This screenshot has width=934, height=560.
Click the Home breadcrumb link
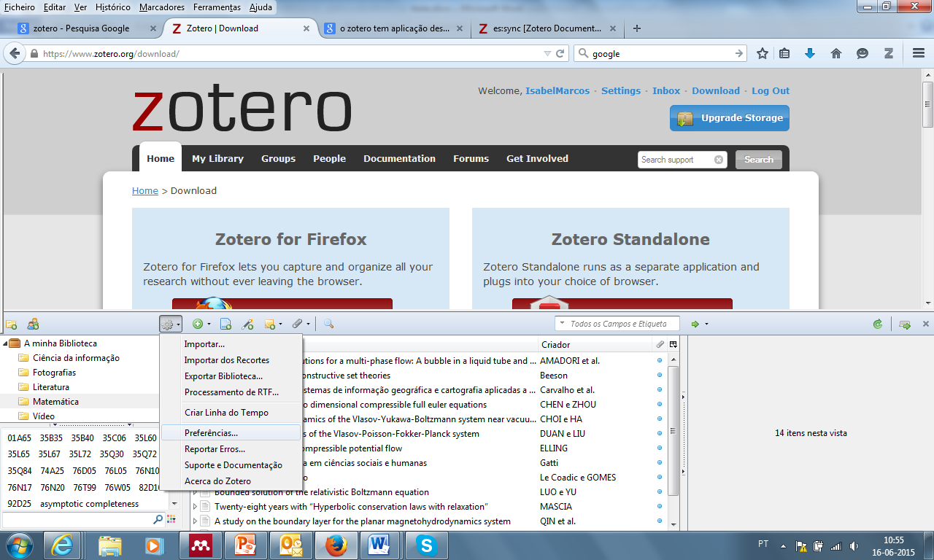tap(145, 190)
